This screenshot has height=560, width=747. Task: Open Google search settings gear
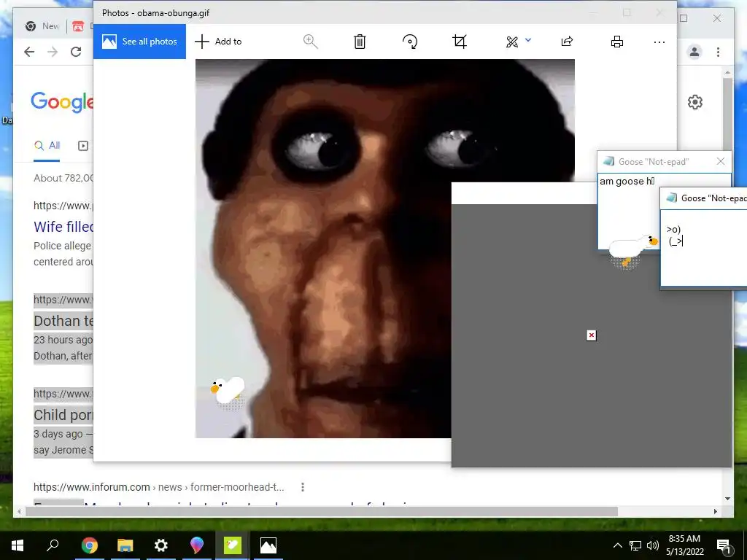click(x=695, y=102)
